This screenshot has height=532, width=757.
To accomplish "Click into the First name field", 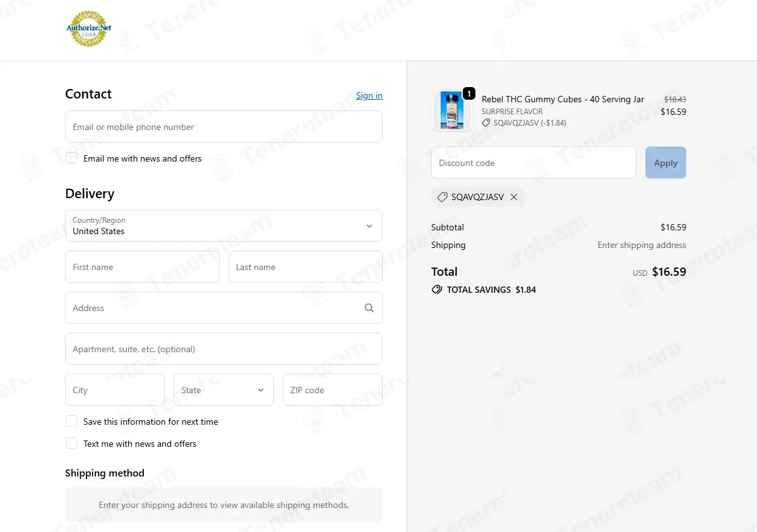I will coord(142,266).
